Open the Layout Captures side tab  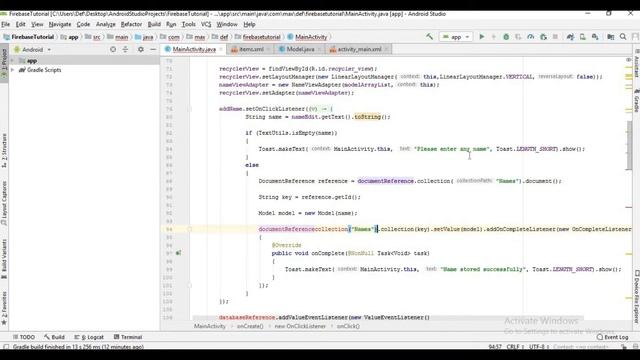(x=4, y=203)
